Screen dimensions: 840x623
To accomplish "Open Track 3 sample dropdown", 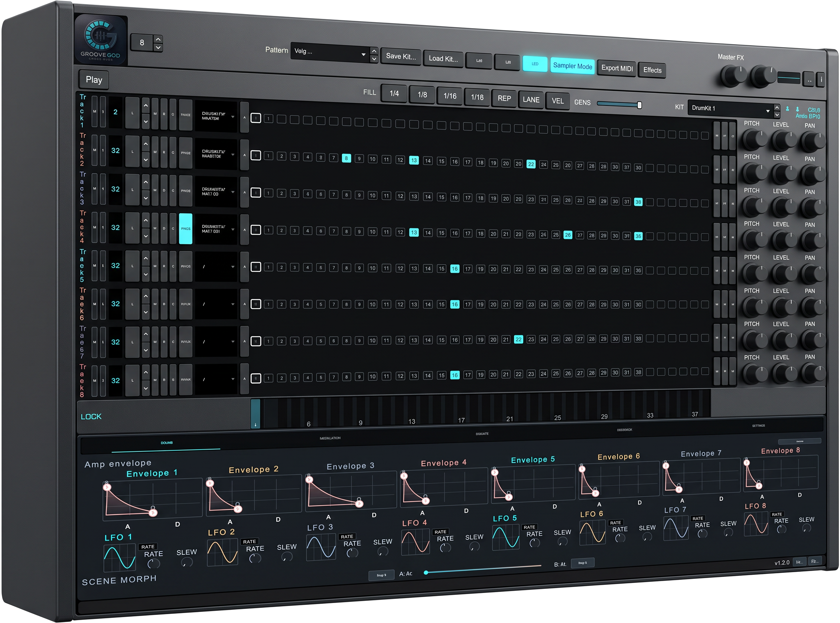I will (216, 192).
